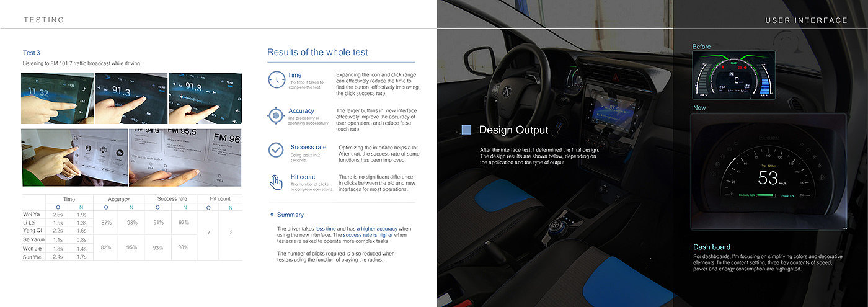Click the Time label in results list
This screenshot has height=307, width=868.
(x=294, y=75)
